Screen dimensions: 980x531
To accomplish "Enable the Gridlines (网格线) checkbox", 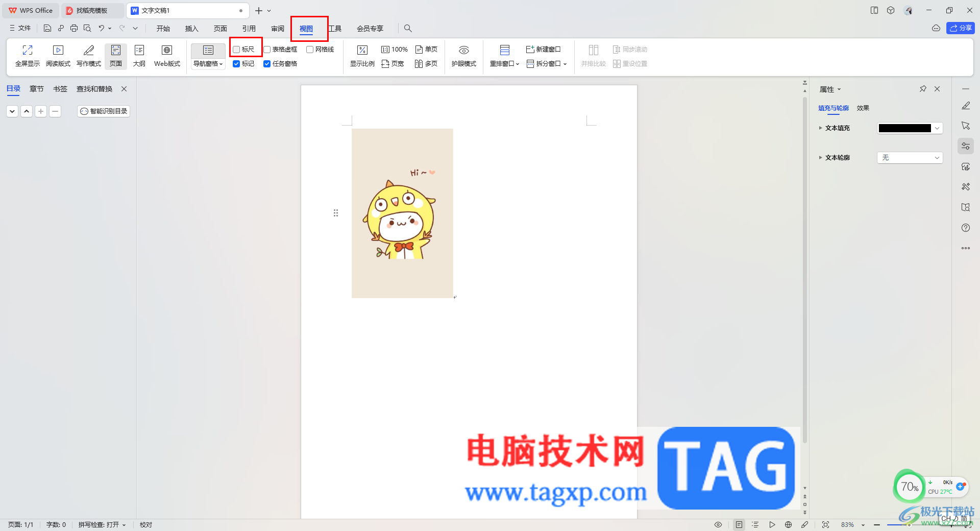I will click(x=310, y=50).
